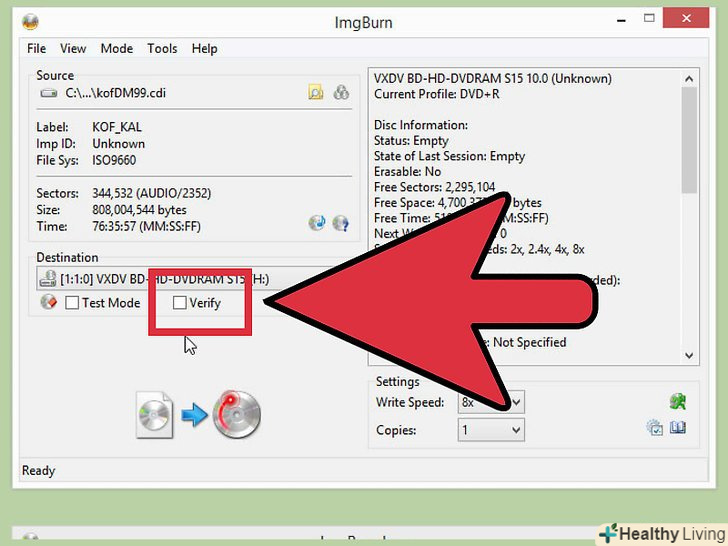Screen dimensions: 728x546
Task: Click the ISO9660 file system value
Action: (114, 160)
